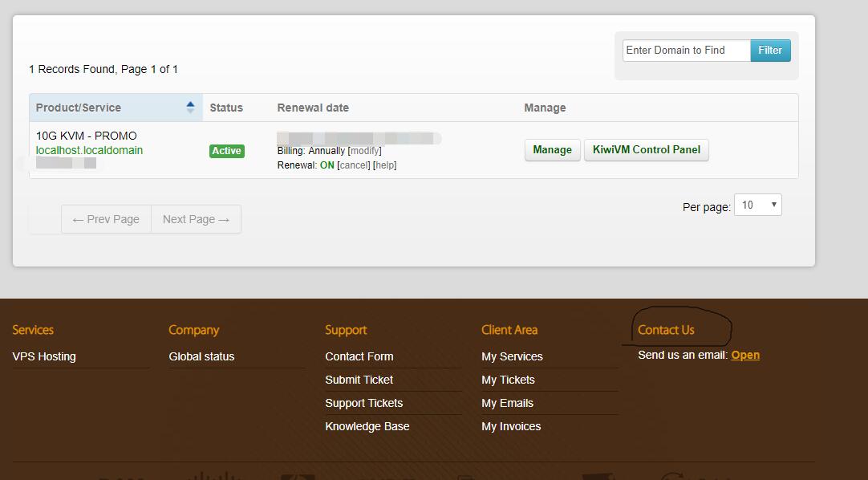Open VPS Hosting footer link

tap(44, 356)
